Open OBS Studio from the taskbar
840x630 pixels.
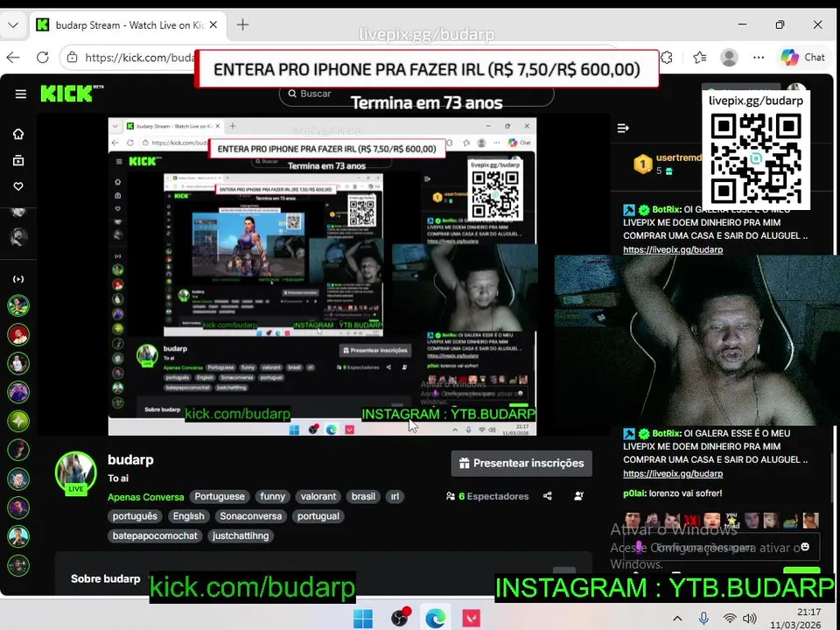coord(400,618)
